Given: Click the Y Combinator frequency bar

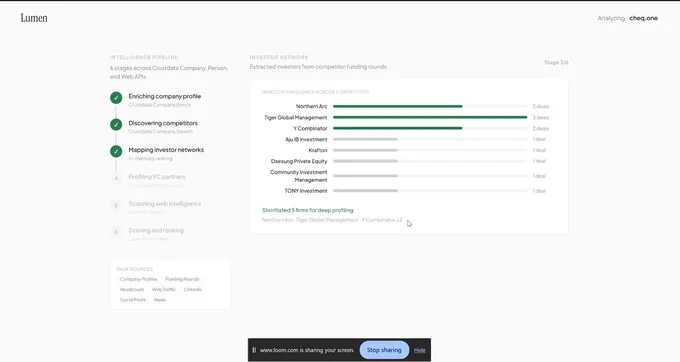Looking at the screenshot, I should pyautogui.click(x=430, y=128).
